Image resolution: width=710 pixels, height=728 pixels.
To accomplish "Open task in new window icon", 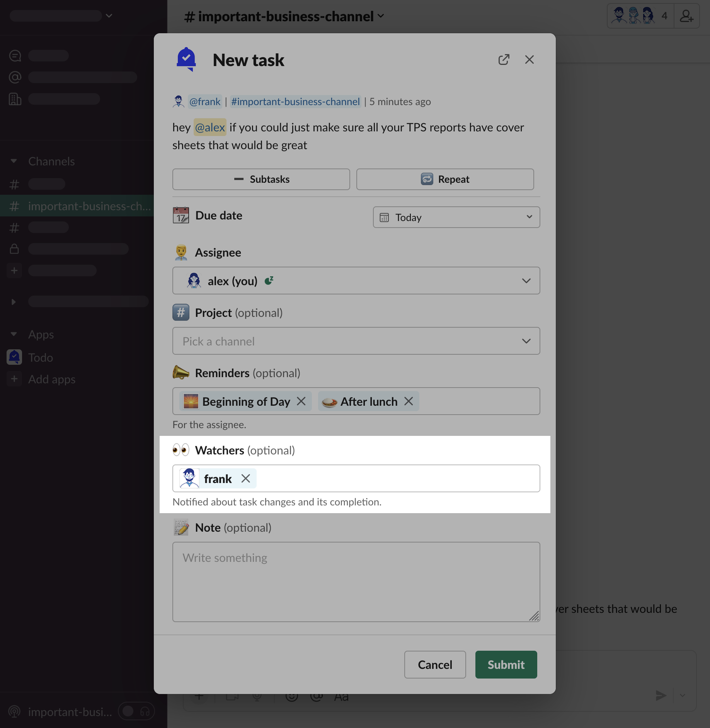I will click(x=504, y=60).
